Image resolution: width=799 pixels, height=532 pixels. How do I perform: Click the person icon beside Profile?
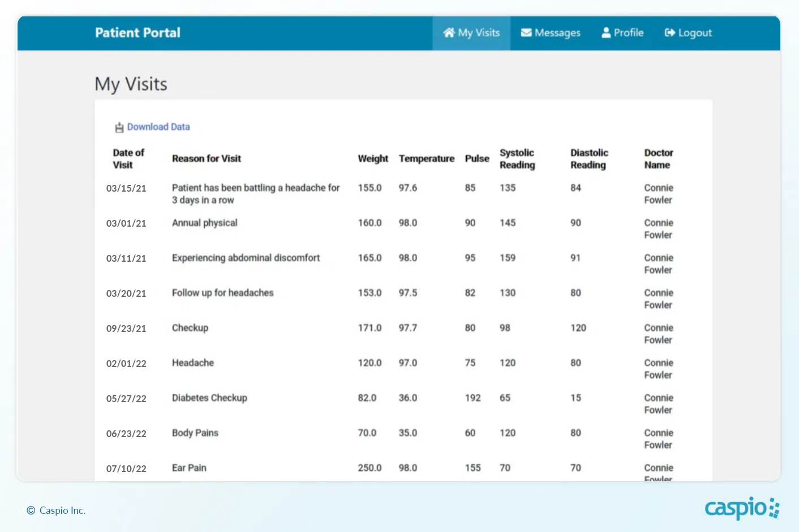pos(606,33)
